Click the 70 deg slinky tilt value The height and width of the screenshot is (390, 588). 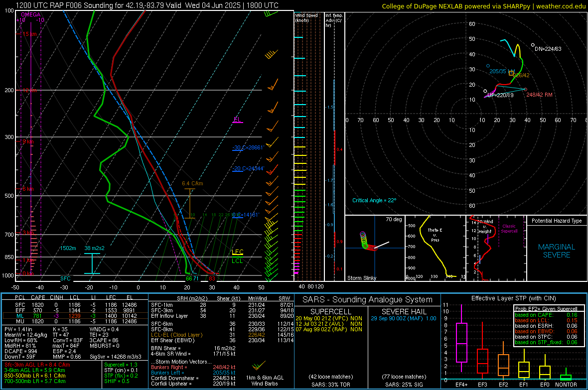(394, 219)
